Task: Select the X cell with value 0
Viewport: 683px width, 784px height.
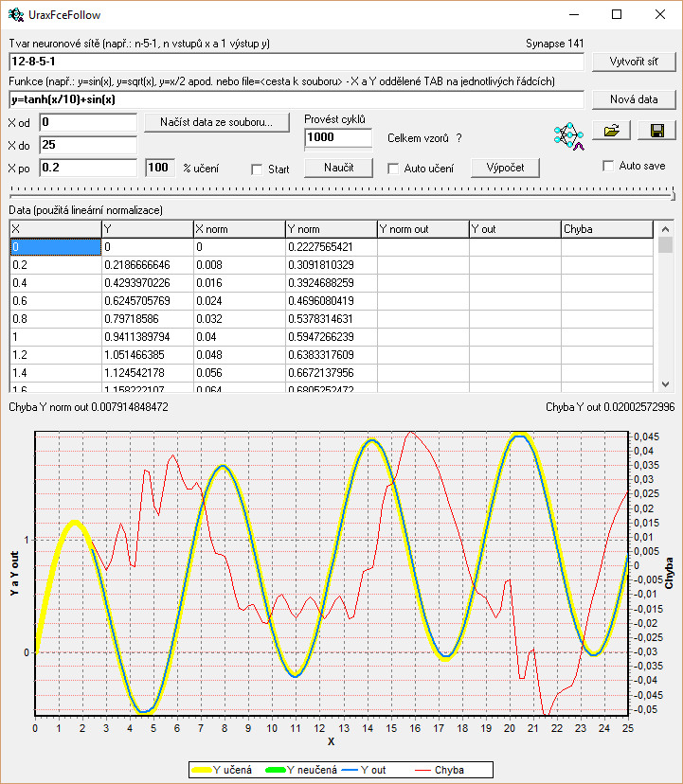Action: point(56,247)
